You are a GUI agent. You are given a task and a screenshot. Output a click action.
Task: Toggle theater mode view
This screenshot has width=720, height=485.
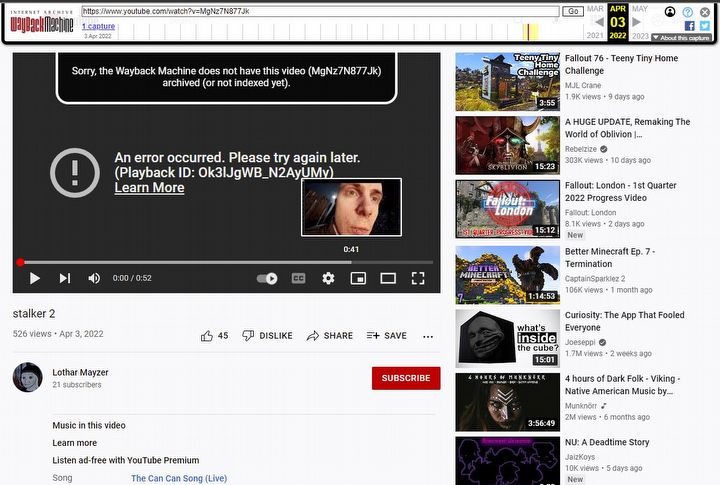(388, 278)
